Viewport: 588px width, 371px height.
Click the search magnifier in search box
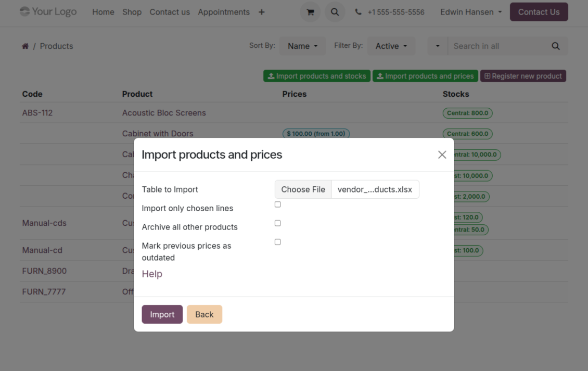tap(555, 46)
